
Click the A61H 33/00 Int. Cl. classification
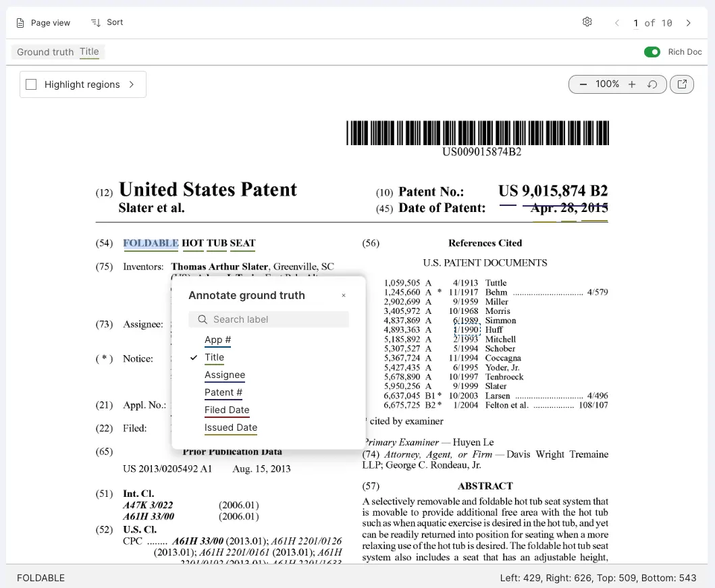tap(149, 516)
